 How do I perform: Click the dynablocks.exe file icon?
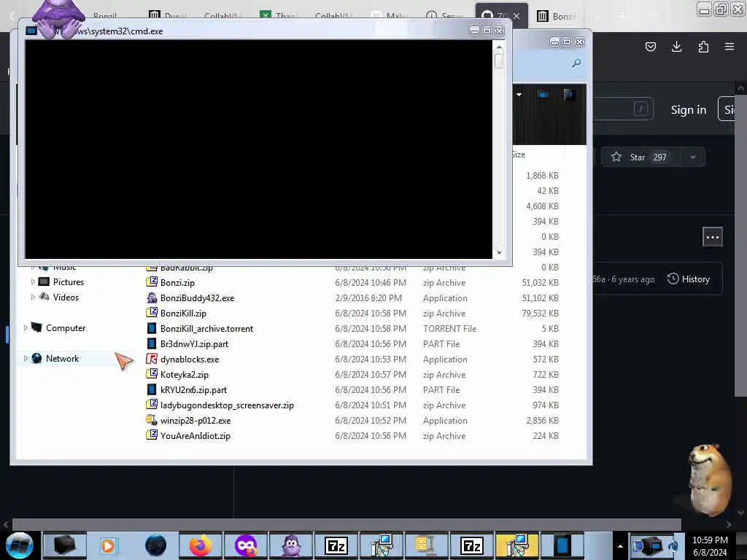[x=152, y=359]
